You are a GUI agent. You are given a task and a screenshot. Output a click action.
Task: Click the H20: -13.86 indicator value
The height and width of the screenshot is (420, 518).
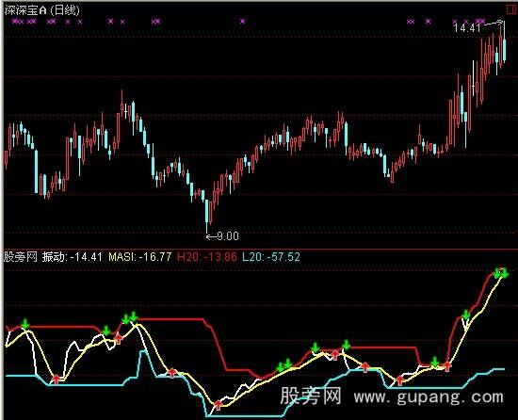pyautogui.click(x=207, y=256)
